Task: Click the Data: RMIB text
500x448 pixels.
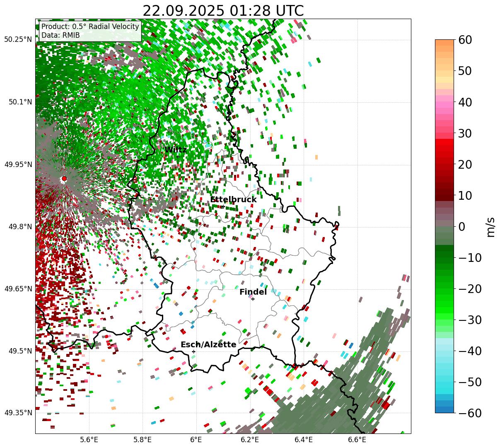Action: [60, 35]
